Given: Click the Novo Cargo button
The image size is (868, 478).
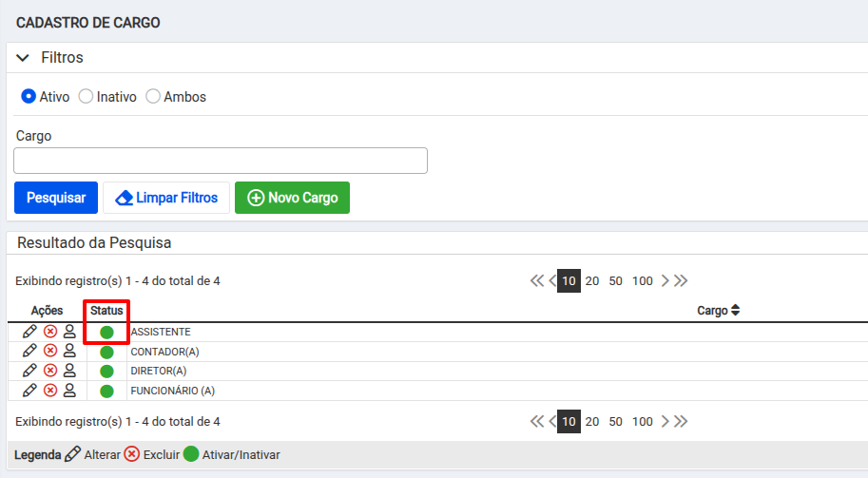Looking at the screenshot, I should tap(292, 198).
